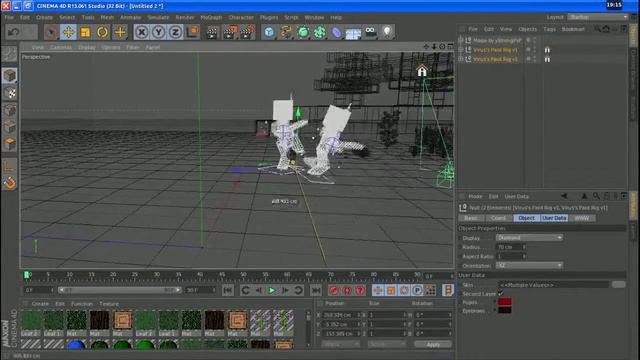640x360 pixels.
Task: Activate the Move tool
Action: (68, 32)
